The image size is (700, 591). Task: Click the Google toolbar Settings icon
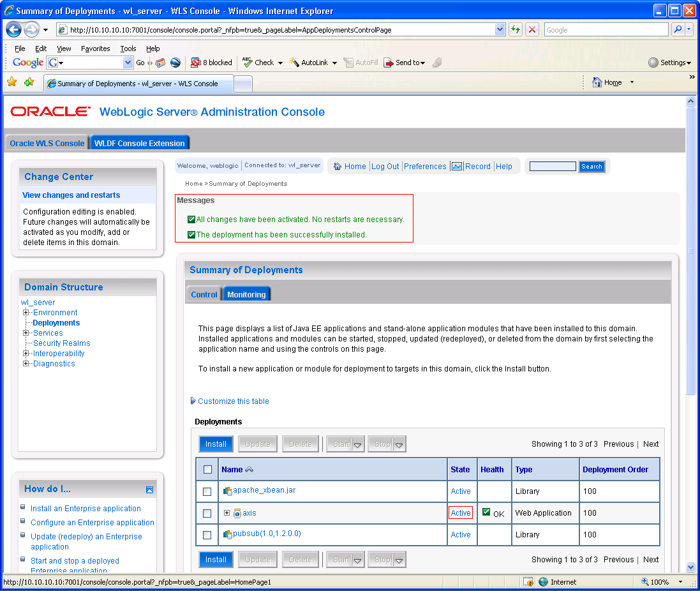[653, 63]
